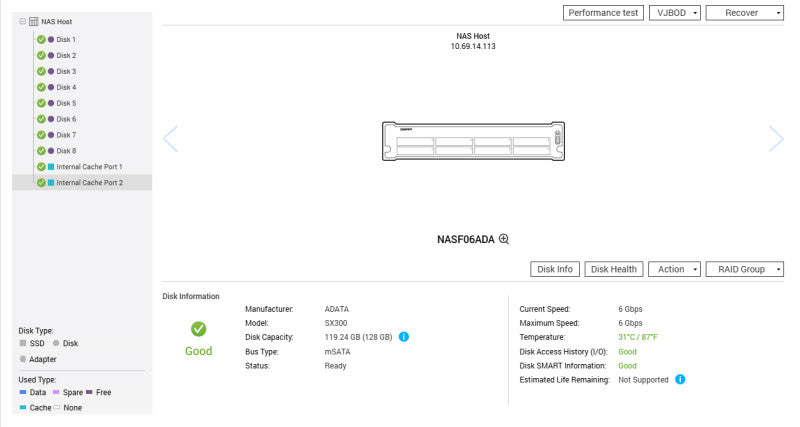The width and height of the screenshot is (800, 427).
Task: Click the large green Good status checkmark
Action: click(198, 329)
